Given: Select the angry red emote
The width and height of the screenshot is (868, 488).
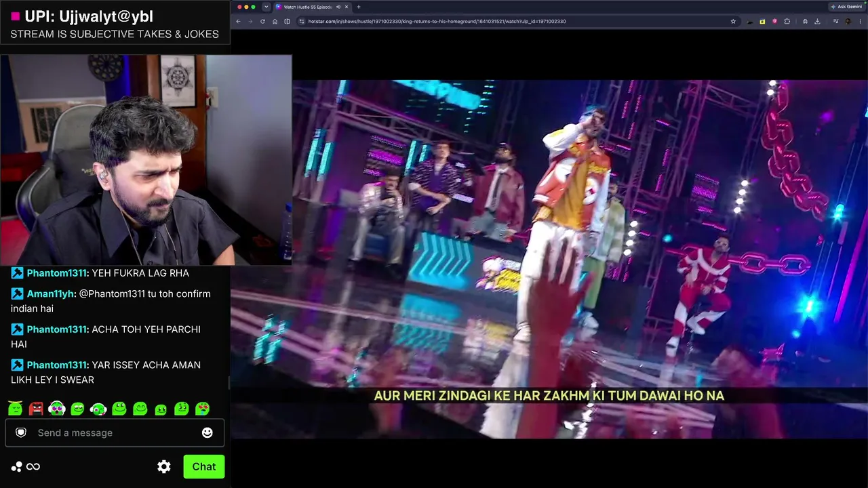Looking at the screenshot, I should point(36,408).
